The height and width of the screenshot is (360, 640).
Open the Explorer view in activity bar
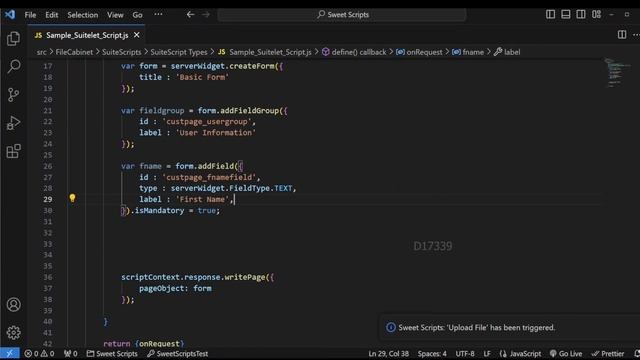[13, 39]
